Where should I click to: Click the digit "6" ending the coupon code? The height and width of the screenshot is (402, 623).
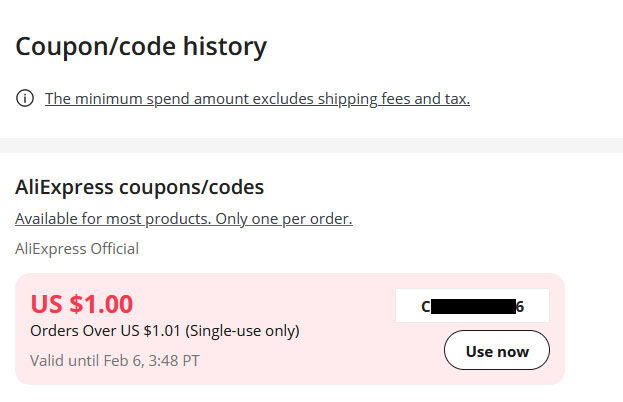click(519, 306)
